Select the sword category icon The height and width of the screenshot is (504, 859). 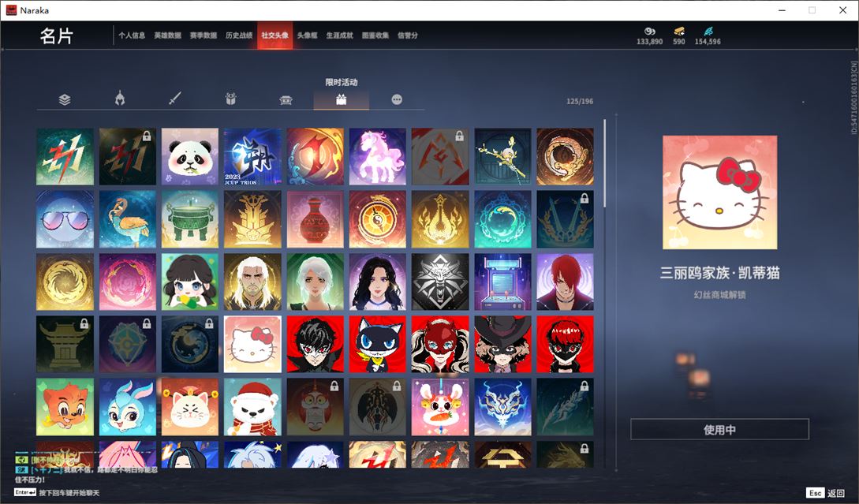tap(175, 99)
